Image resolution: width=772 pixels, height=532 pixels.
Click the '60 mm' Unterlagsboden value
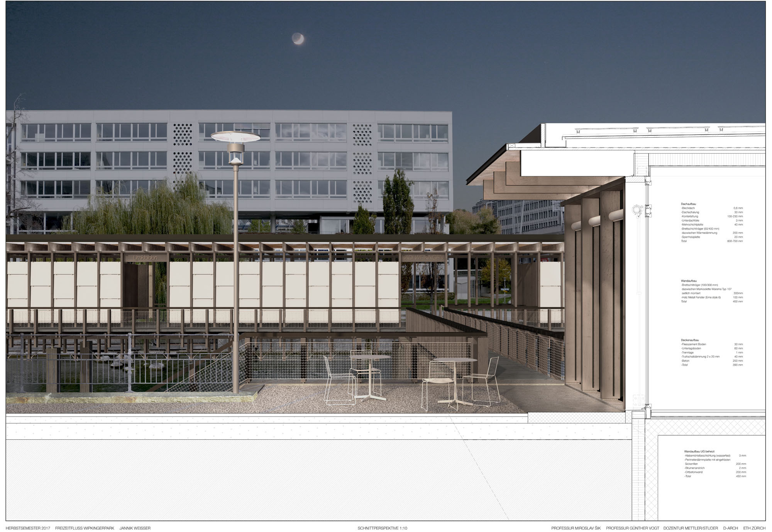738,348
